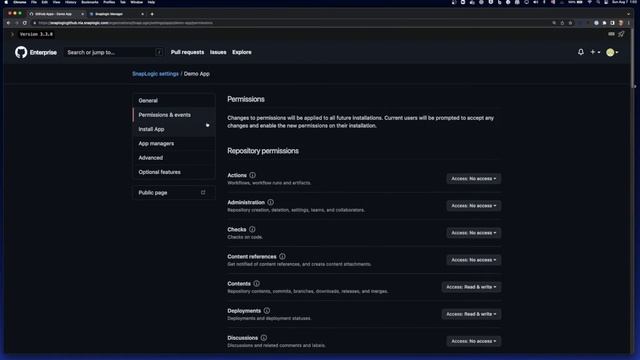The image size is (640, 360).
Task: Open Content references access dropdown
Action: (473, 260)
